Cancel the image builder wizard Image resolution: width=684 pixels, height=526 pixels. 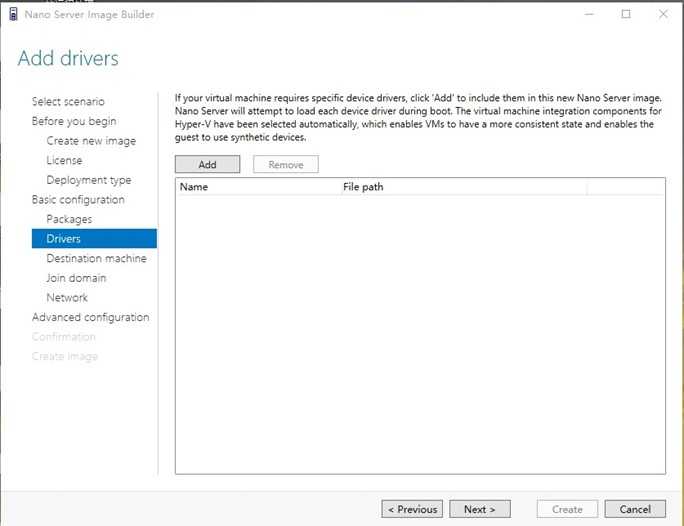(x=635, y=509)
